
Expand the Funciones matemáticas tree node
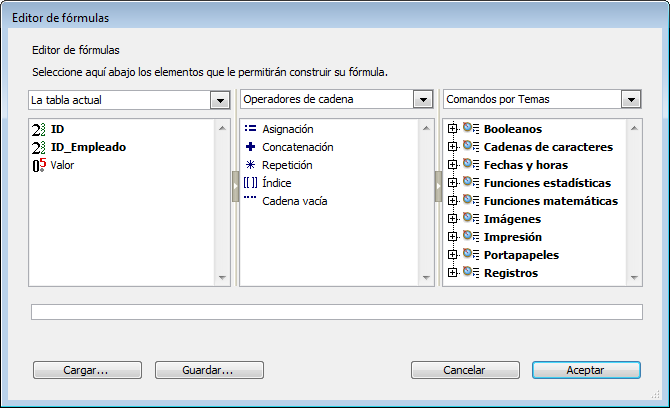(453, 201)
